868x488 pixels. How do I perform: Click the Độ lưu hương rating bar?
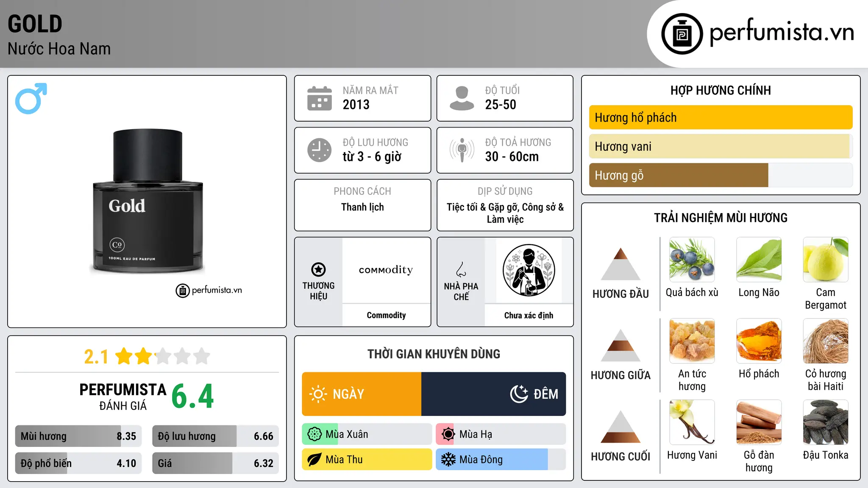tap(215, 436)
